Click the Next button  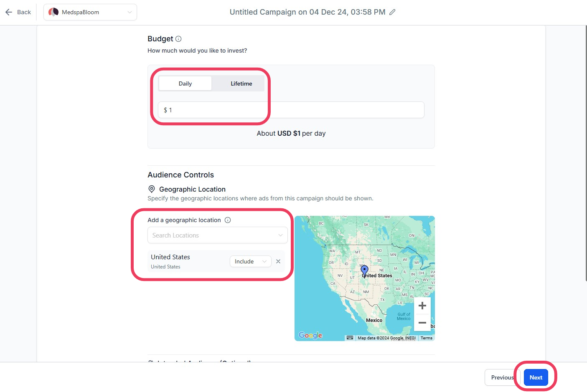coord(536,377)
